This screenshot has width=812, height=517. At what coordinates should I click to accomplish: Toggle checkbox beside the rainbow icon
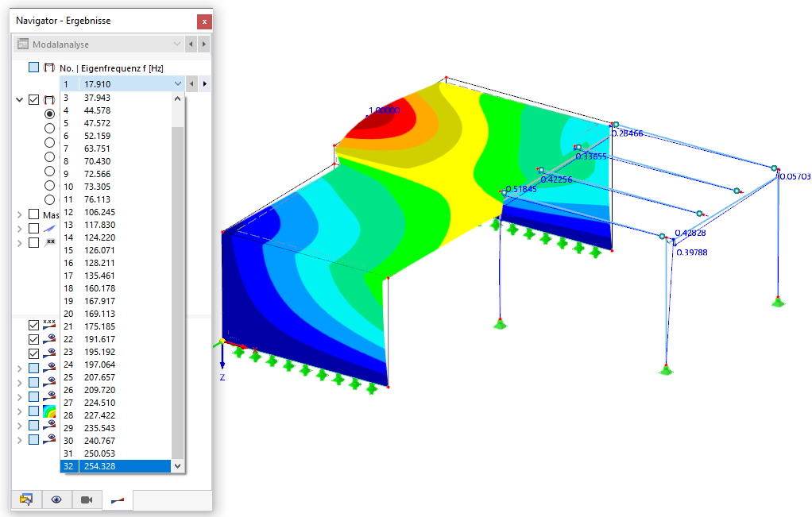pyautogui.click(x=33, y=411)
